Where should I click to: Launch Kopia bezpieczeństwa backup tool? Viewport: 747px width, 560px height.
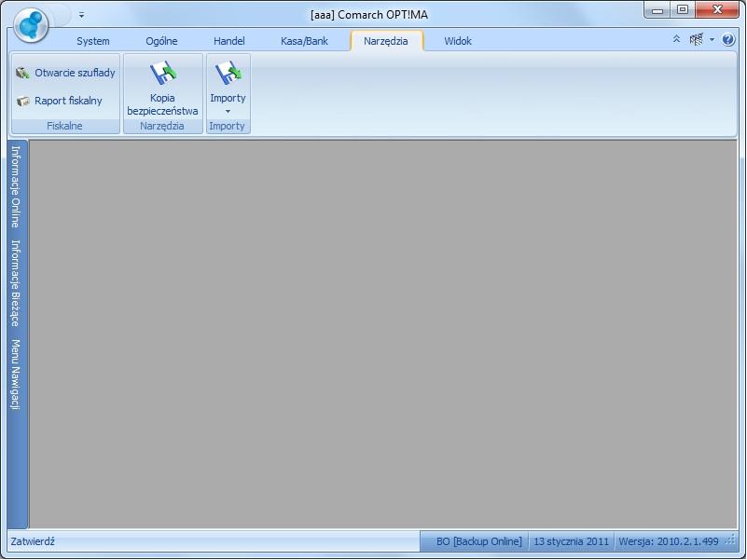click(x=162, y=87)
